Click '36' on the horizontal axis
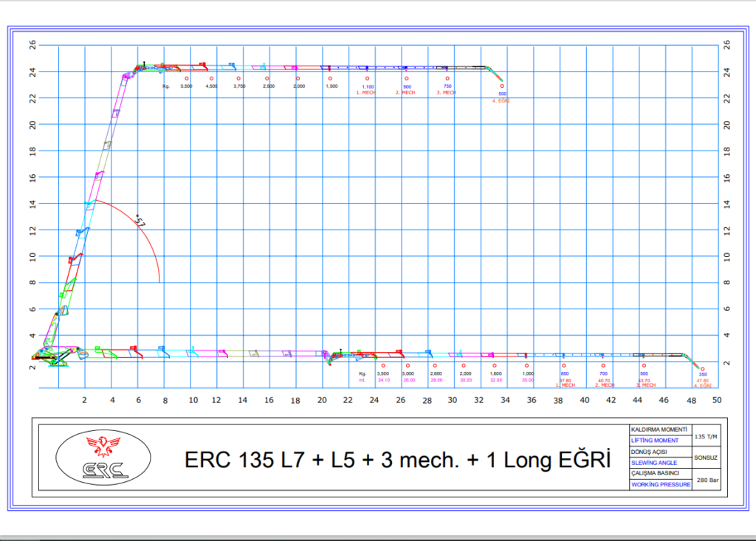756x541 pixels. click(x=532, y=400)
